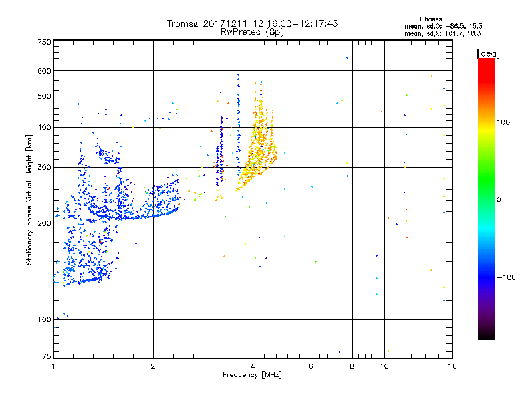The height and width of the screenshot is (399, 532).
Task: Click the x-axis tick label "6"
Action: [311, 366]
